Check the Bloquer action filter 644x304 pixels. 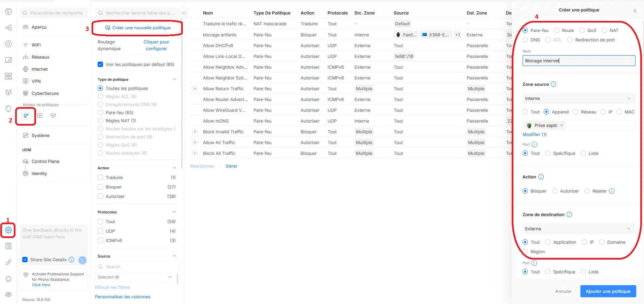coord(100,187)
